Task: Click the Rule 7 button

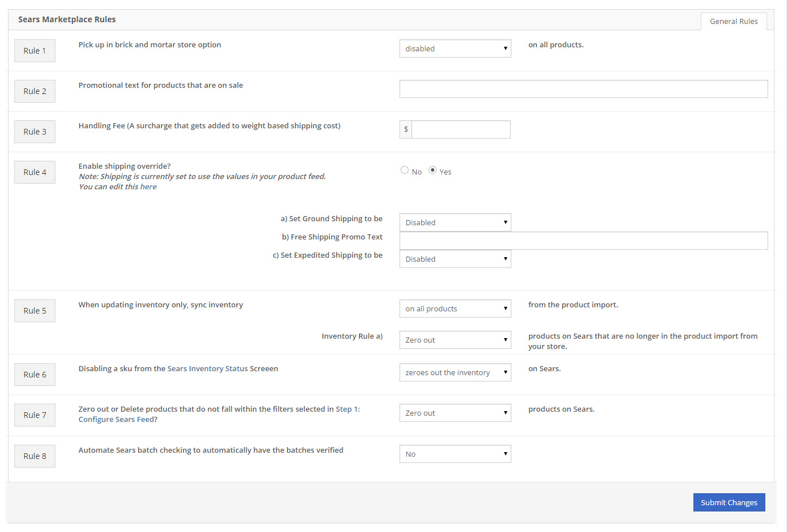Action: [x=35, y=415]
